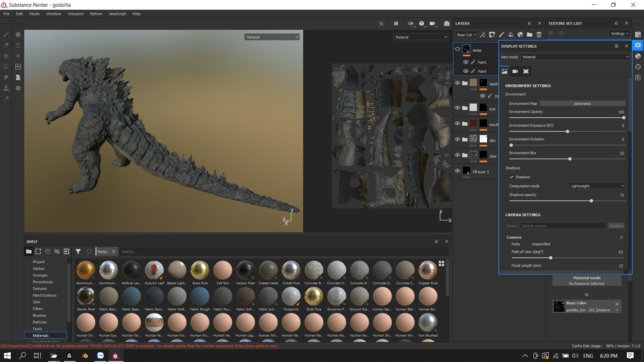
Task: Select Alphas category in shelf
Action: pos(39,268)
